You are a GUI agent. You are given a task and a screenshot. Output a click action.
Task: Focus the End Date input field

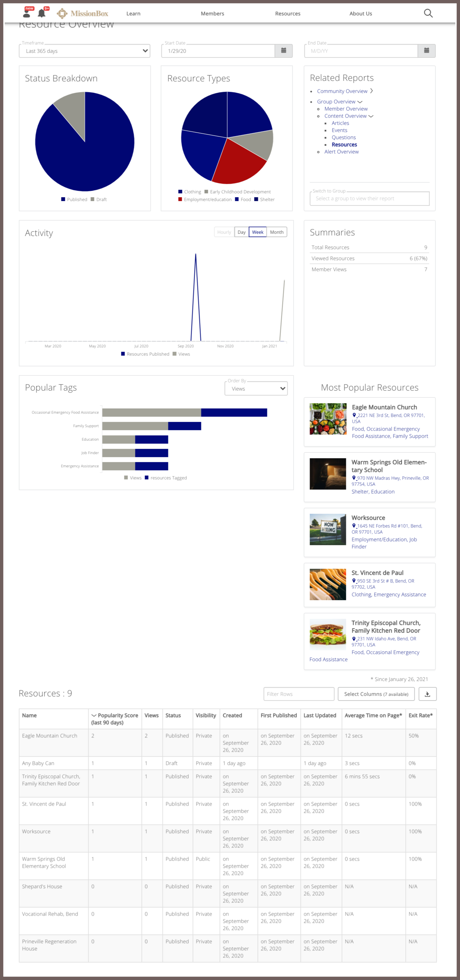pos(361,51)
